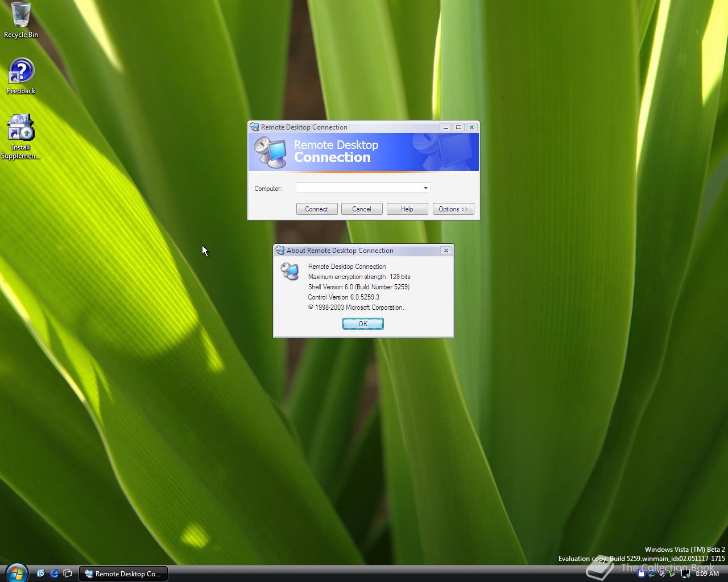Open the Install Supplemental desktop shortcut
728x582 pixels.
coord(20,137)
